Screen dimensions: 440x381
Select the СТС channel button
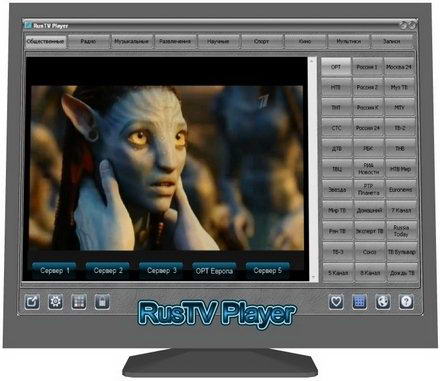[337, 128]
